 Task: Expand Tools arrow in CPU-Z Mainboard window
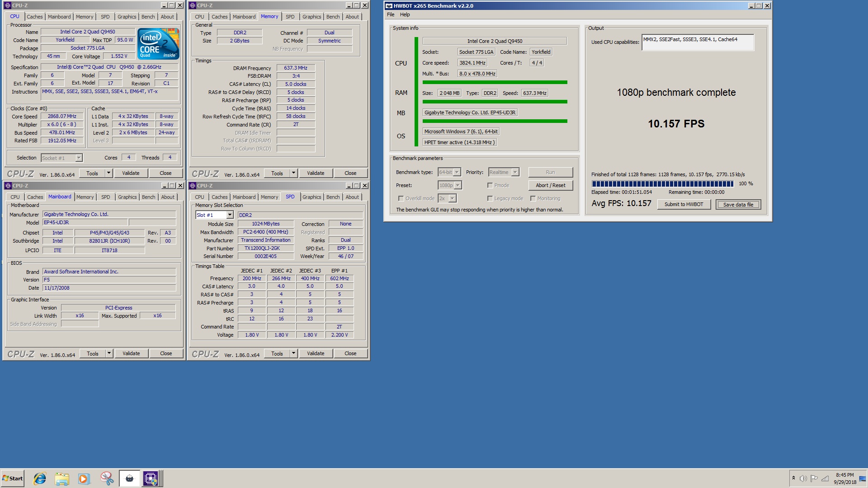109,353
